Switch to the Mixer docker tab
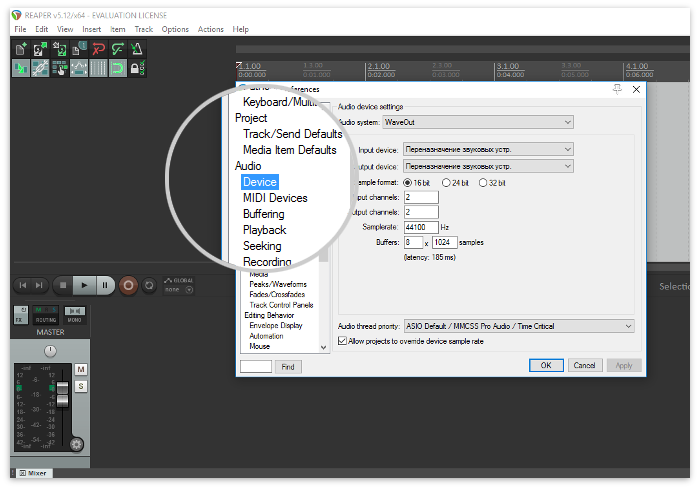Image resolution: width=700 pixels, height=489 pixels. 33,473
